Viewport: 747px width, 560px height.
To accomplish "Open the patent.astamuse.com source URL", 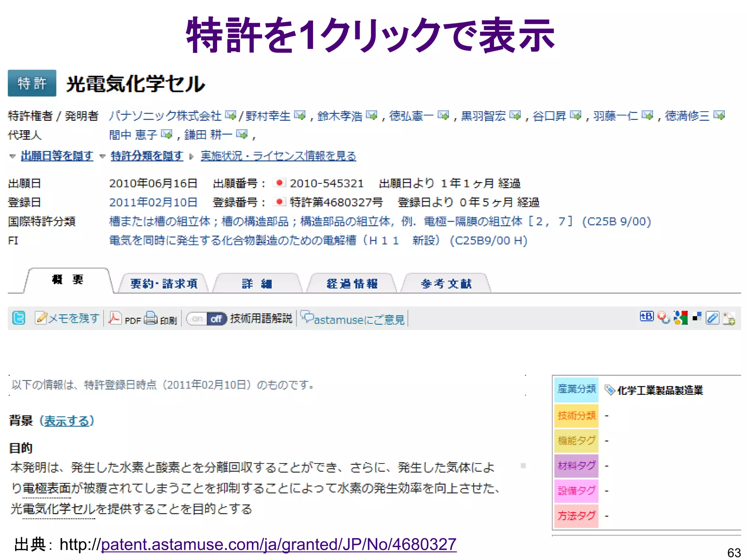I will coord(279,544).
